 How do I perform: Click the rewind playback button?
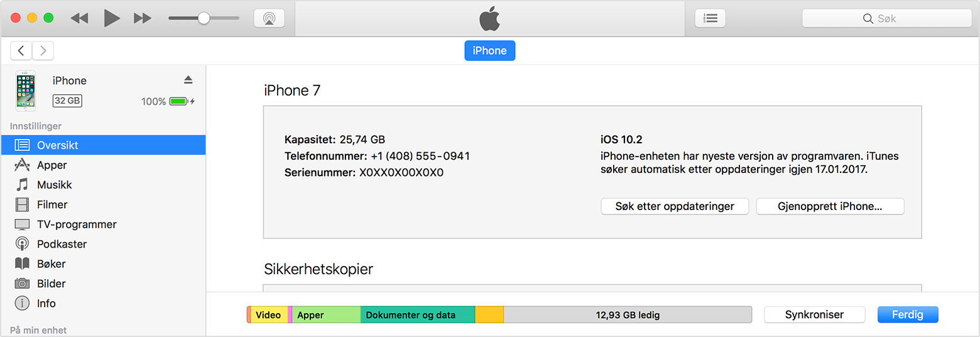(x=79, y=18)
